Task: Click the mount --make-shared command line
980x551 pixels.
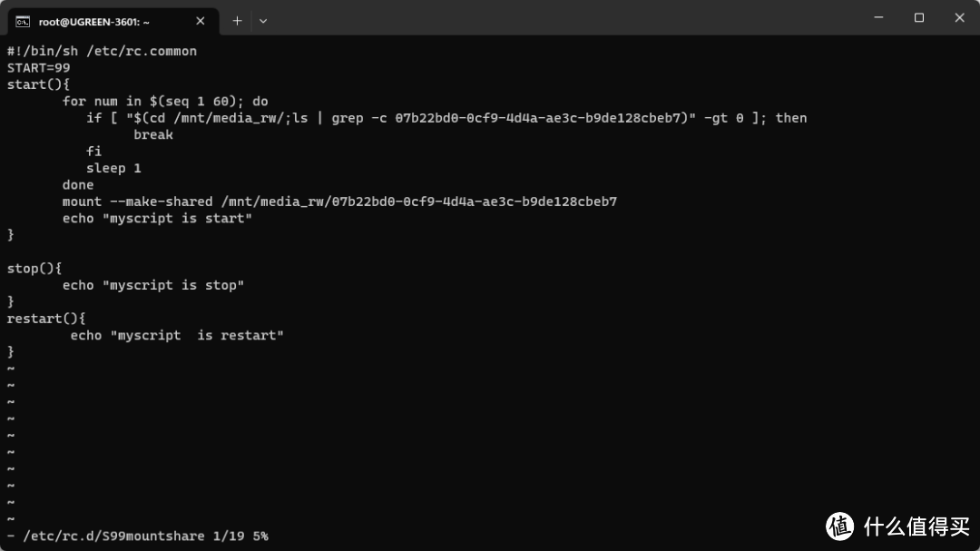Action: click(x=339, y=202)
